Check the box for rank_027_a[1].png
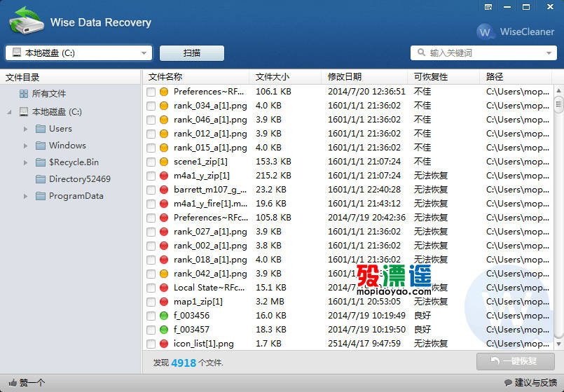 click(x=151, y=232)
